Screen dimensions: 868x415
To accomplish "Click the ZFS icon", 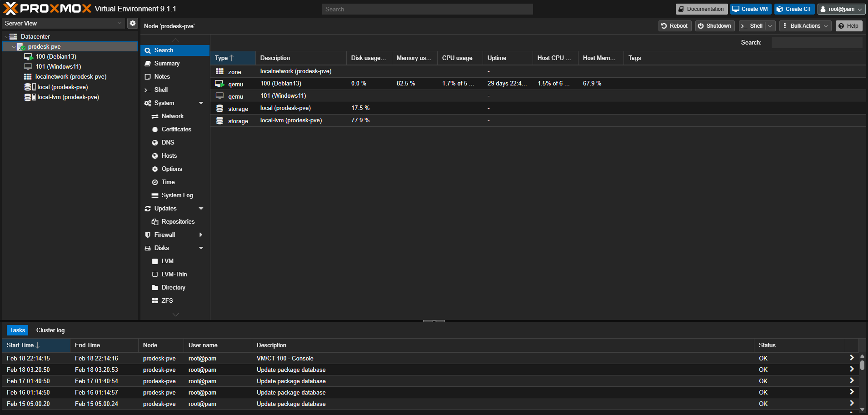I will click(x=155, y=301).
